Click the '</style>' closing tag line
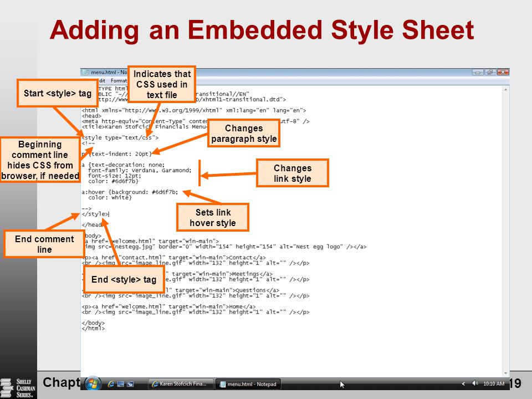The height and width of the screenshot is (399, 532). 95,214
